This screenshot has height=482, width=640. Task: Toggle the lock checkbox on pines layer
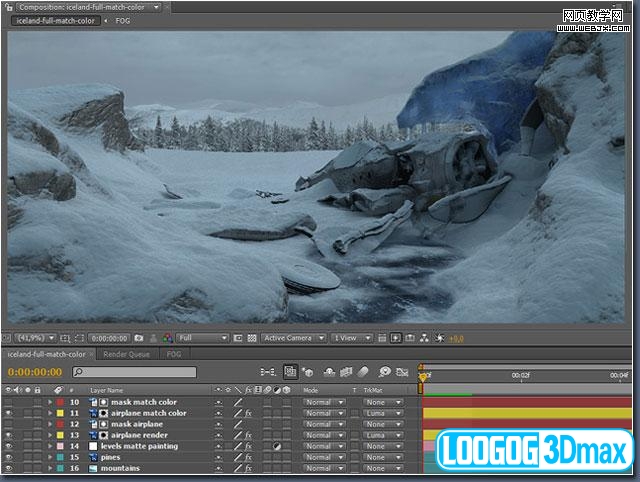[38, 457]
